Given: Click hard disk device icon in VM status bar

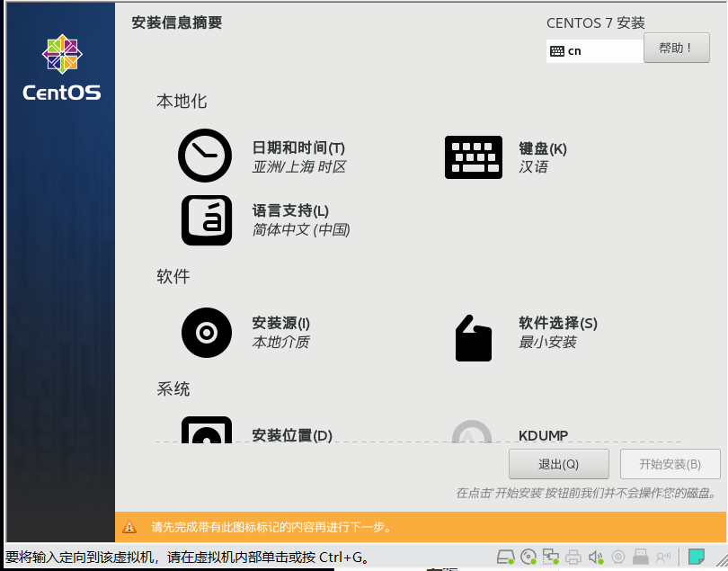Looking at the screenshot, I should pos(506,556).
